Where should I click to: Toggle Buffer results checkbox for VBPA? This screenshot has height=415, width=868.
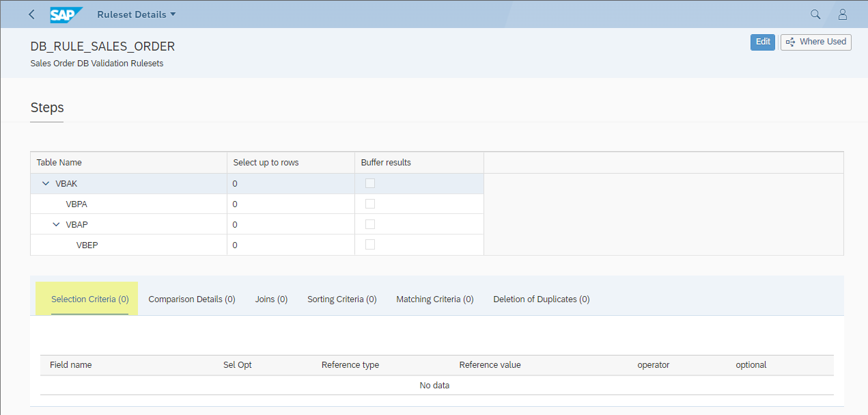click(370, 204)
